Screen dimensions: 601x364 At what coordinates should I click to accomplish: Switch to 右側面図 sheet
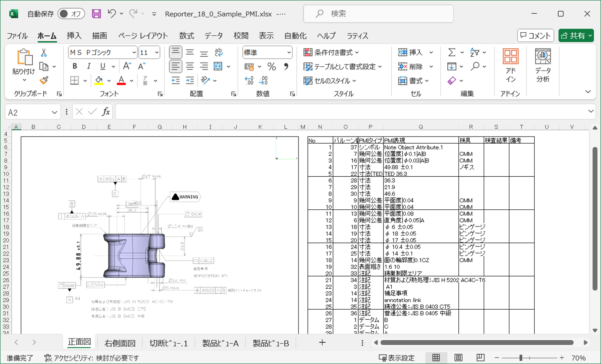[x=120, y=343]
